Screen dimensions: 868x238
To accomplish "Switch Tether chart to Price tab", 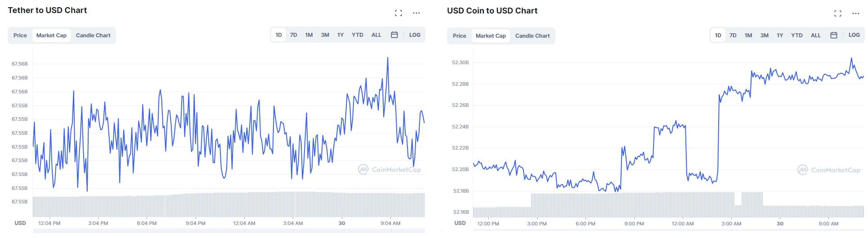I will point(20,35).
